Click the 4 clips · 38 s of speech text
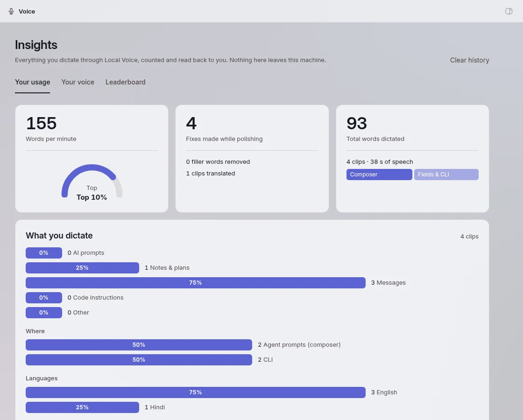This screenshot has width=523, height=420. (x=380, y=161)
